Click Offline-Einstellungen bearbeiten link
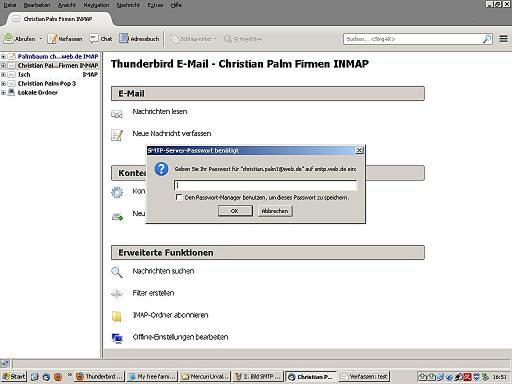Viewport: 512px width, 384px height. [180, 337]
